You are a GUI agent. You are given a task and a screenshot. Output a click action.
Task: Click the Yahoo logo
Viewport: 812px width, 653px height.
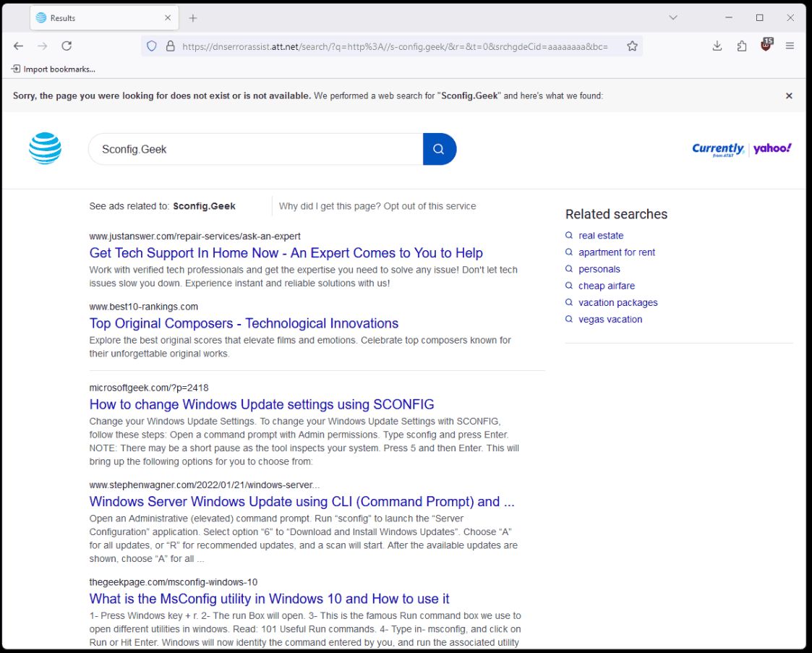coord(772,149)
